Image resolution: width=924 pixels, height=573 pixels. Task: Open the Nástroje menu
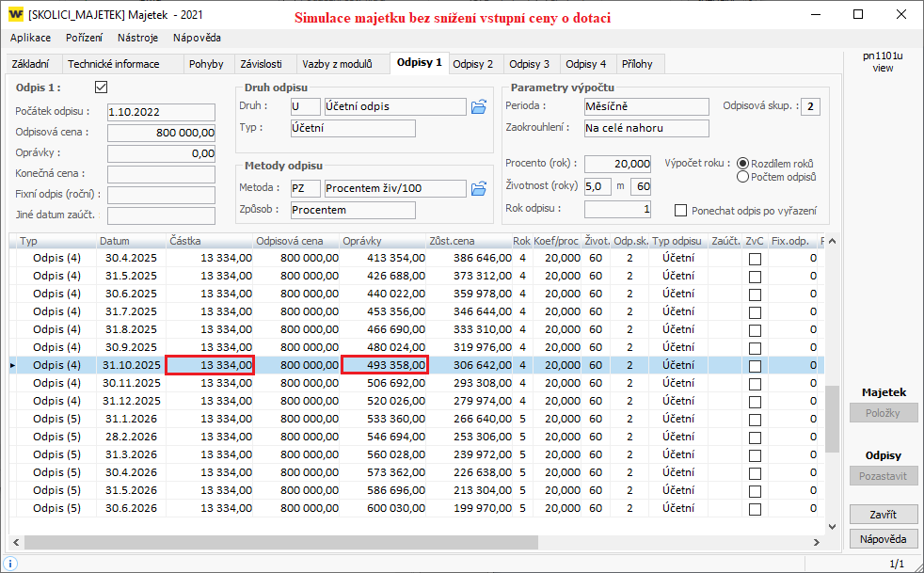point(137,38)
